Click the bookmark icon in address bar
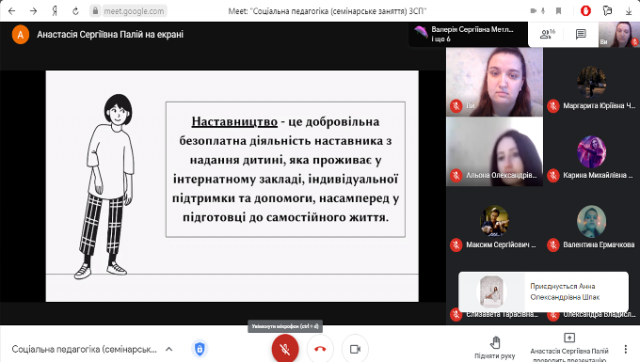640x362 pixels. pyautogui.click(x=558, y=11)
